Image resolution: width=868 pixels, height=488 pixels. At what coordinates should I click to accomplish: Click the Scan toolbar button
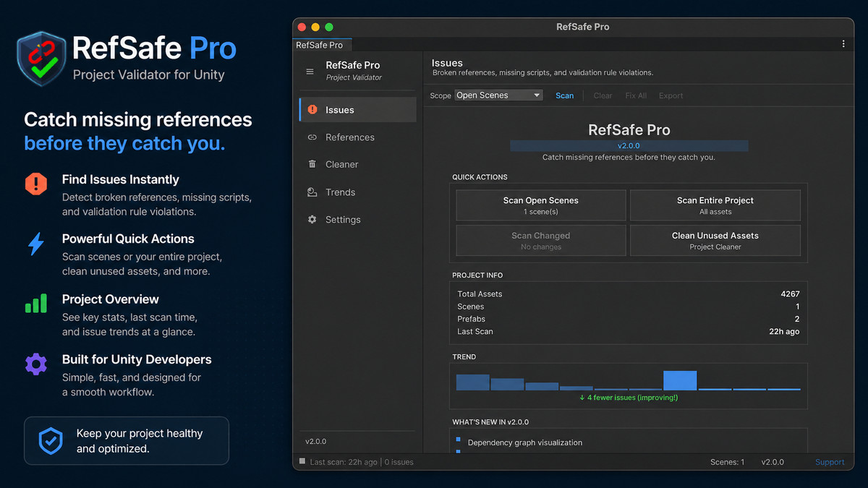[x=564, y=95]
